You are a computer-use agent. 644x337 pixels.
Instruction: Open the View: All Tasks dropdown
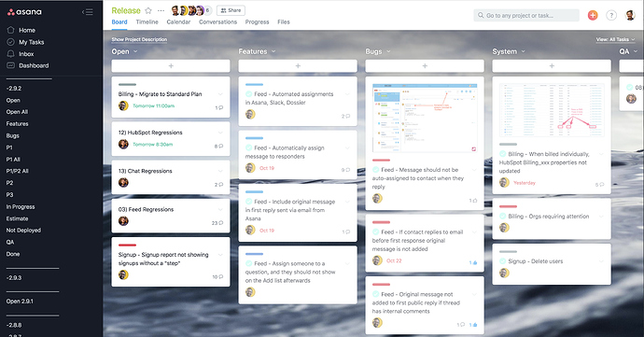tap(615, 39)
